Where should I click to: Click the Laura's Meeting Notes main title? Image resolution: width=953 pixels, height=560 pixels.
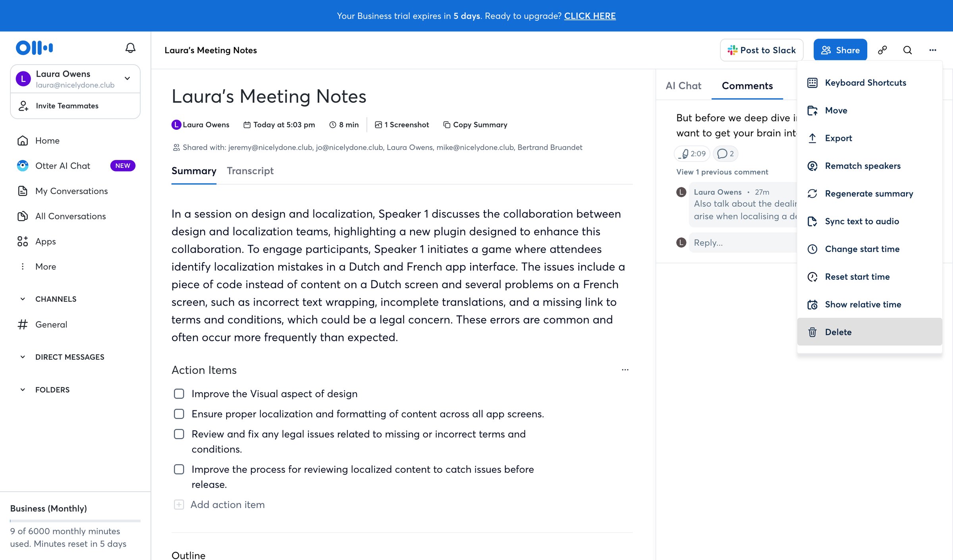pos(269,96)
